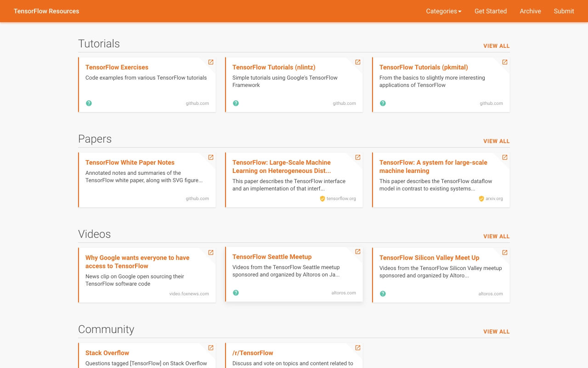
Task: Click the external link icon on TensorFlow Exercises card
Action: 211,62
